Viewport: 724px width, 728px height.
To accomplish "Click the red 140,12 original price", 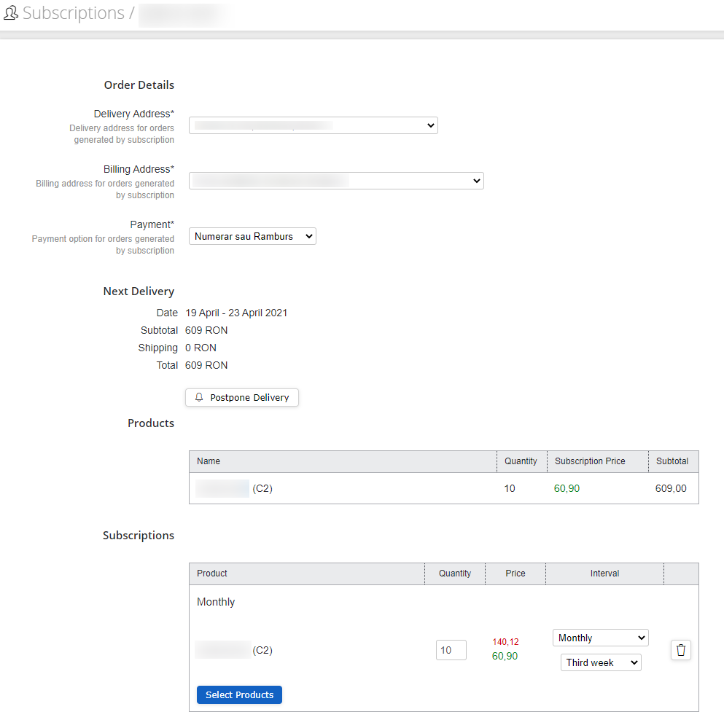I will click(x=505, y=642).
